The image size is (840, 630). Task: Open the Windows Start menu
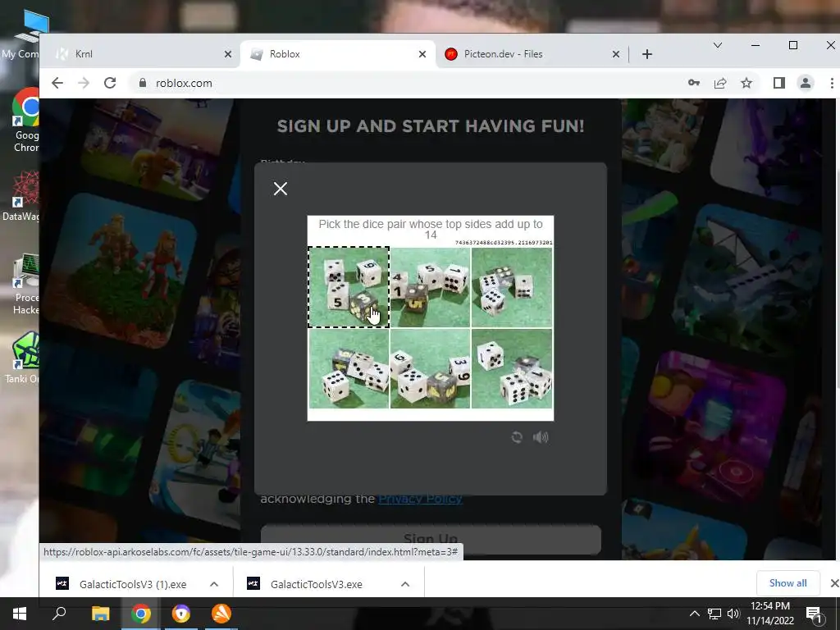(20, 614)
